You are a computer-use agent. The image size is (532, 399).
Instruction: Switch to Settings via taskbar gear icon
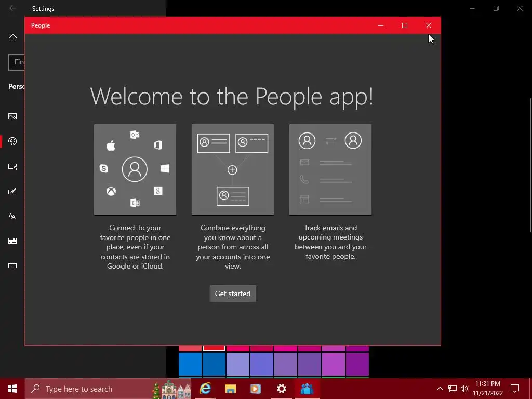[281, 389]
